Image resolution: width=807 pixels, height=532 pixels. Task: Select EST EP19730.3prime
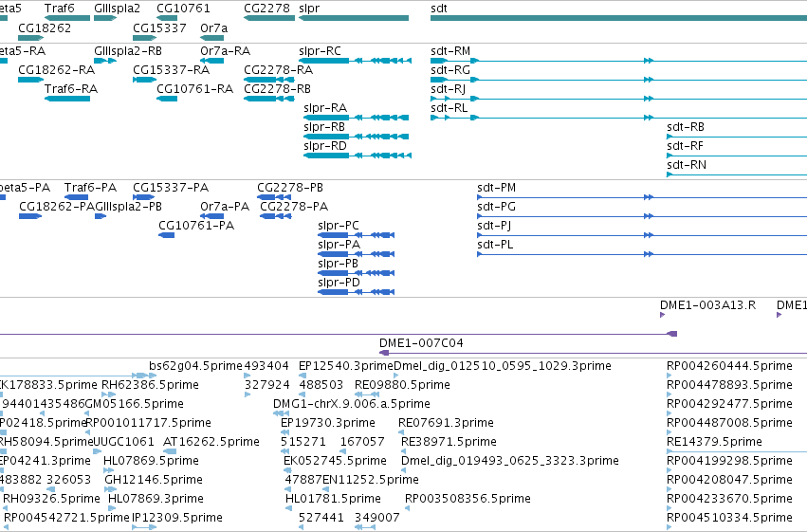pos(328,423)
